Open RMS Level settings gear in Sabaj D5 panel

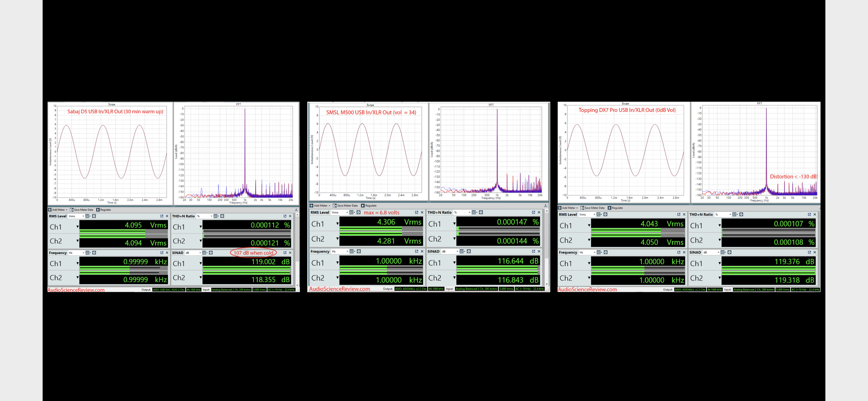click(94, 216)
